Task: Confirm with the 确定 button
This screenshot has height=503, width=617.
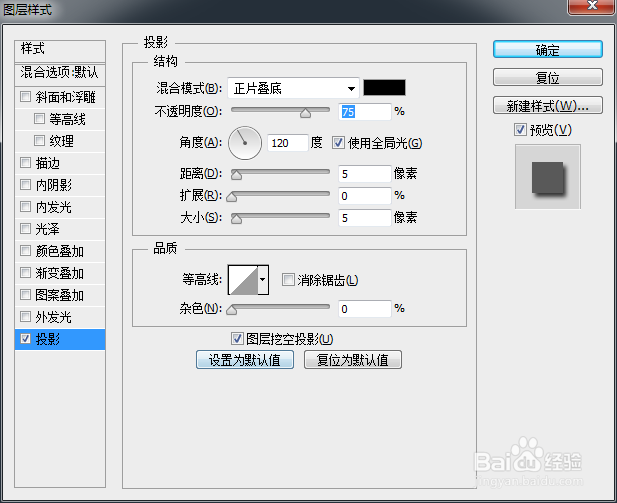Action: point(548,50)
